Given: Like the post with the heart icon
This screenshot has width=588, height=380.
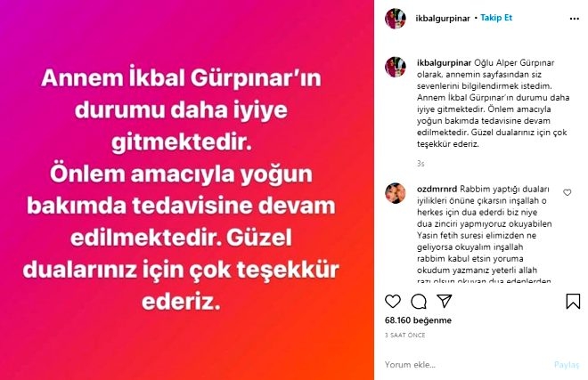Looking at the screenshot, I should (x=393, y=302).
